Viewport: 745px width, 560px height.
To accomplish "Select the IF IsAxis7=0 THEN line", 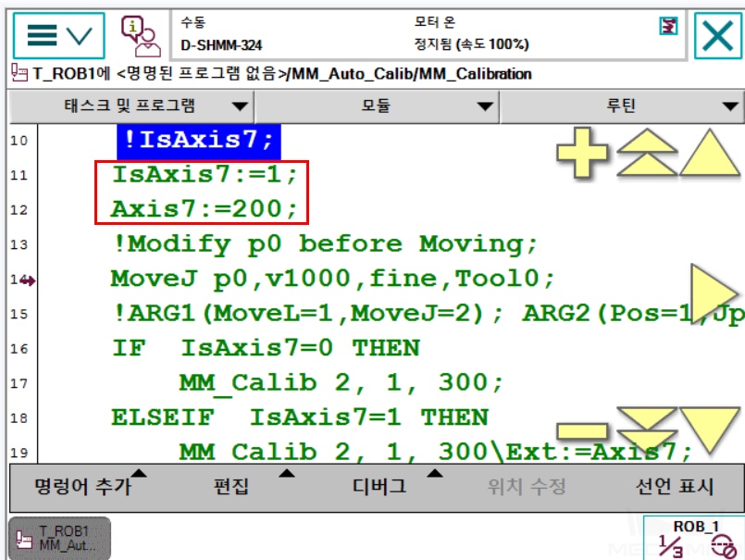I will pyautogui.click(x=267, y=348).
